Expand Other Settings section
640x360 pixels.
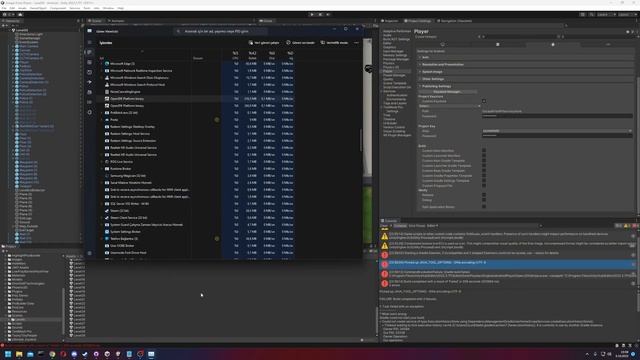[525, 79]
